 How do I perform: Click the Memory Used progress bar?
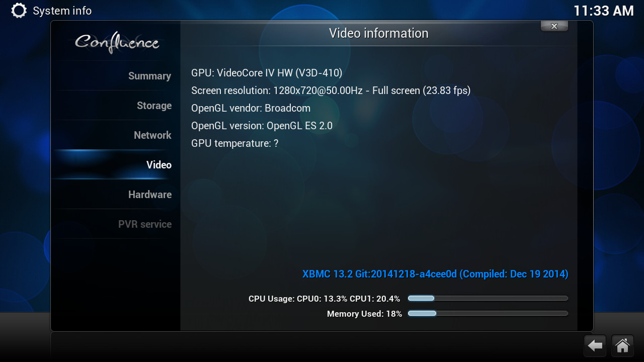point(488,313)
